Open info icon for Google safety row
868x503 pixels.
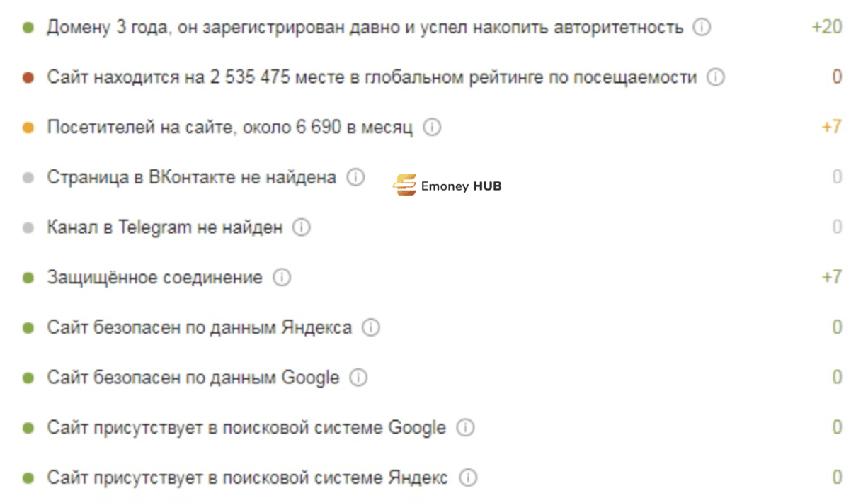[x=358, y=378]
